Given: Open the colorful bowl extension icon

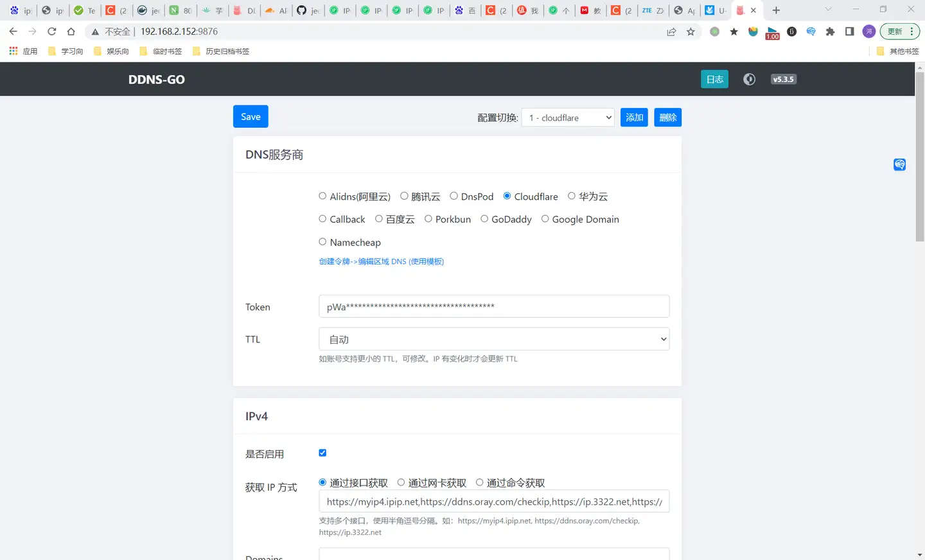Looking at the screenshot, I should tap(753, 31).
